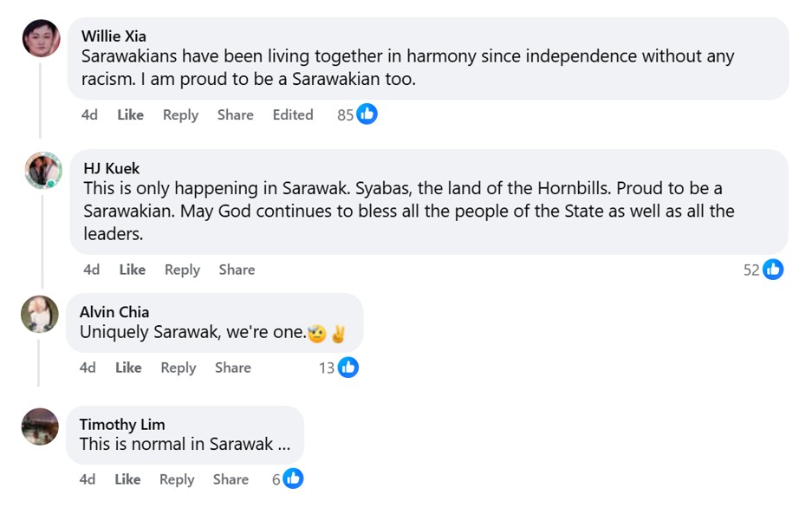Click the 4d timestamp on Timothy Lim's comment

coord(88,479)
